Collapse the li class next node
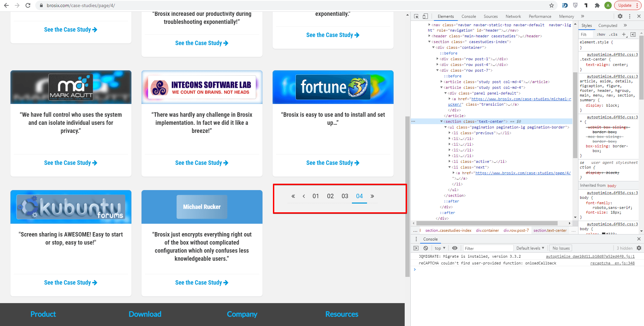Screen dimensions: 644x326 449,167
